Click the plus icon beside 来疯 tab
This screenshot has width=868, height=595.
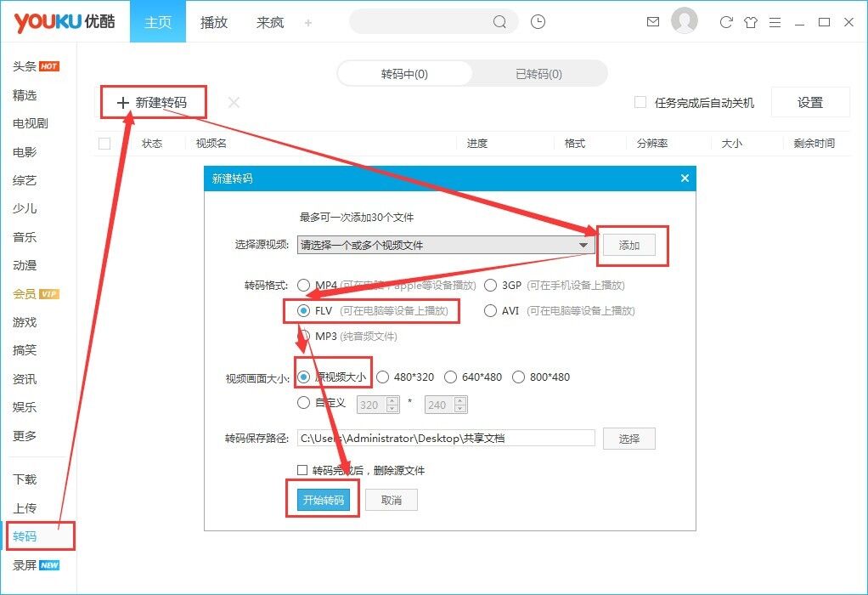(x=308, y=23)
